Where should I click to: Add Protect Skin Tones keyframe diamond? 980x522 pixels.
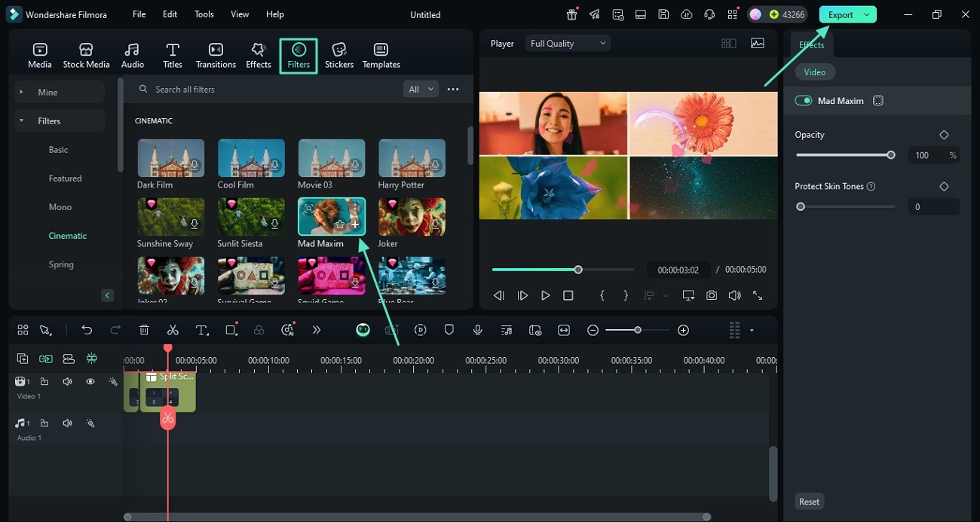pyautogui.click(x=944, y=186)
